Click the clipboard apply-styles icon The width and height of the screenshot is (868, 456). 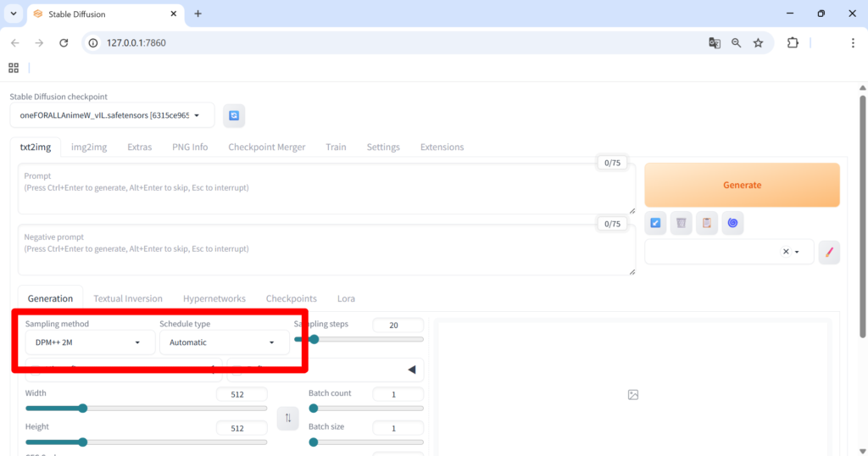click(x=707, y=223)
